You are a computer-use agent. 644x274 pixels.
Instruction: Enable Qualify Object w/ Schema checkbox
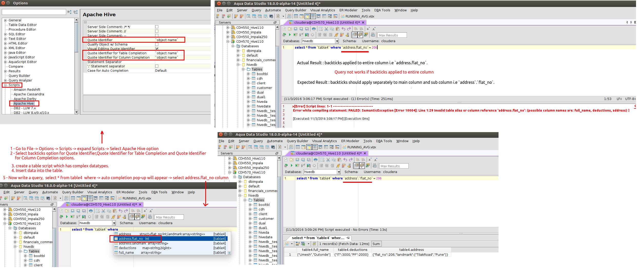click(x=157, y=44)
